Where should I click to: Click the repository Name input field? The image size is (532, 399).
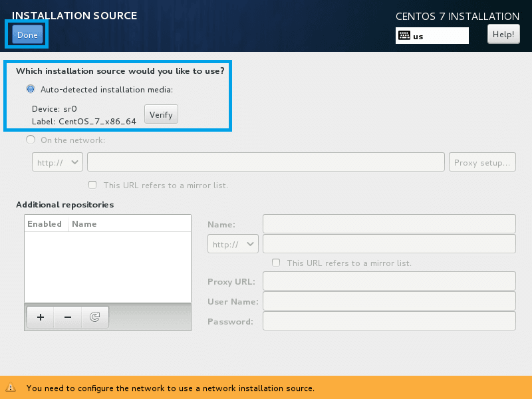pyautogui.click(x=389, y=224)
